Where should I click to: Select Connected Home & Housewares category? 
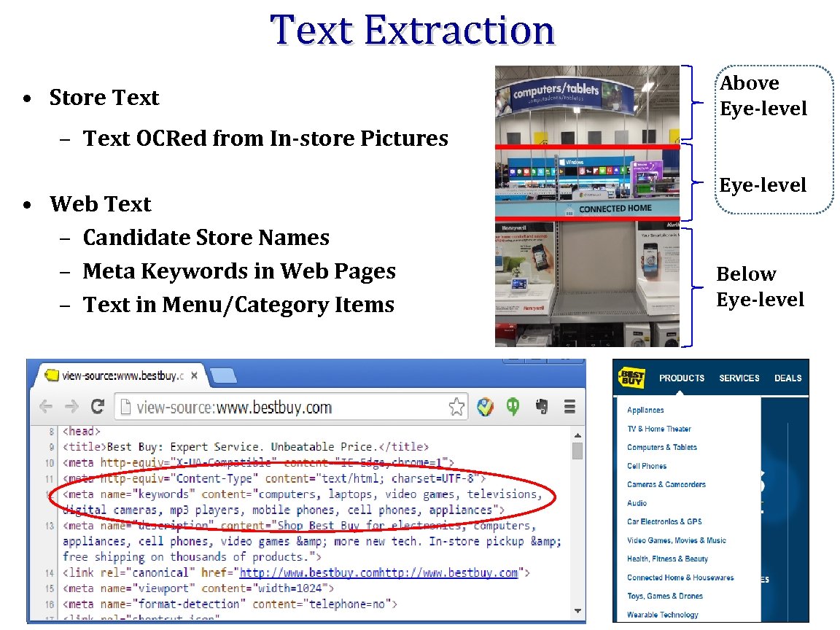coord(680,577)
